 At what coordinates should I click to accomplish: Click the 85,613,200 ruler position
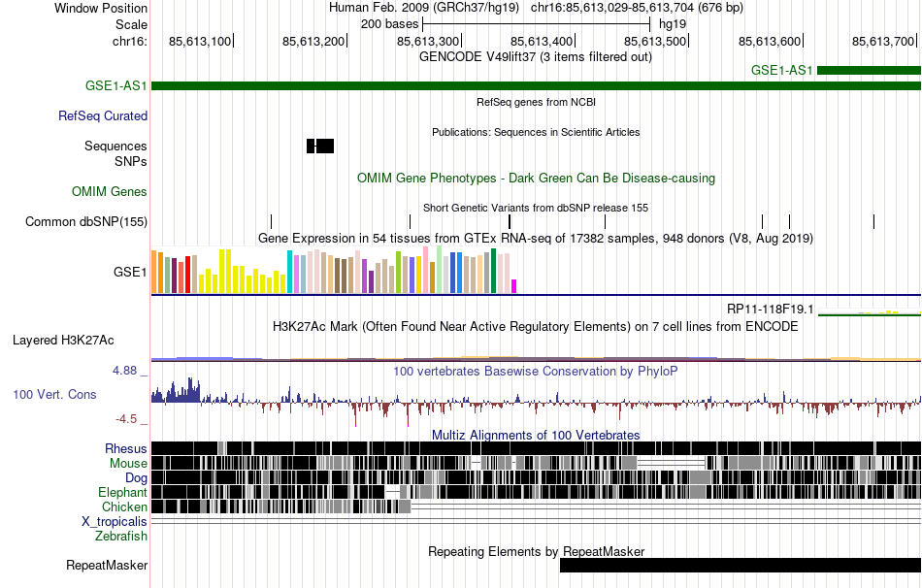(x=313, y=41)
